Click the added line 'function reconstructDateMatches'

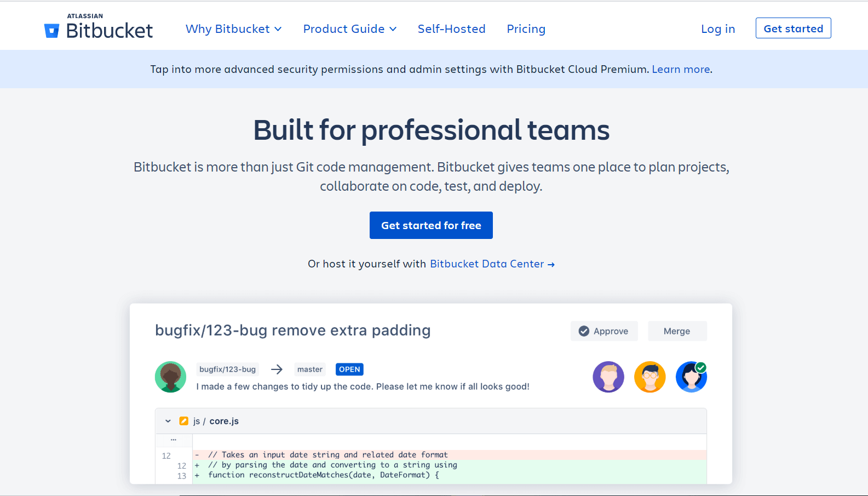point(449,475)
